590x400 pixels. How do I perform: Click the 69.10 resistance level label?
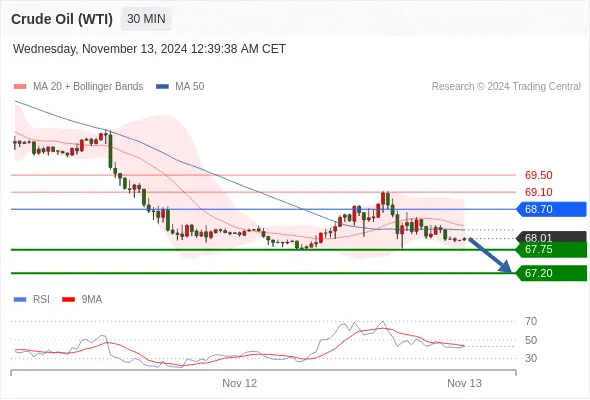pos(538,192)
